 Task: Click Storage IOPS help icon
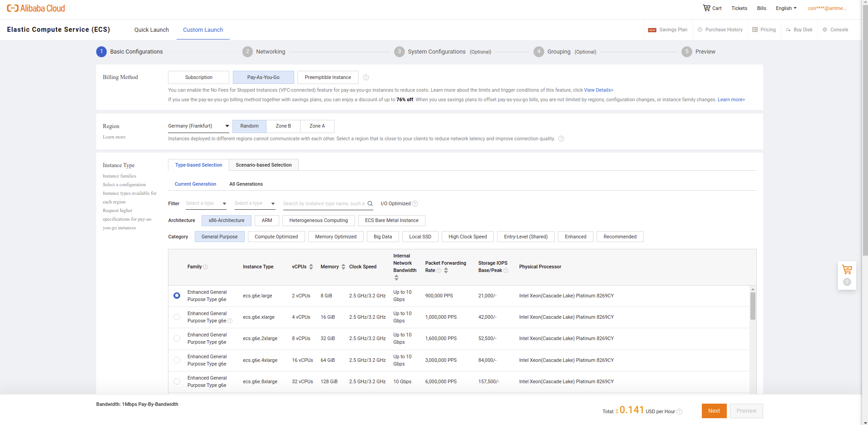[506, 271]
